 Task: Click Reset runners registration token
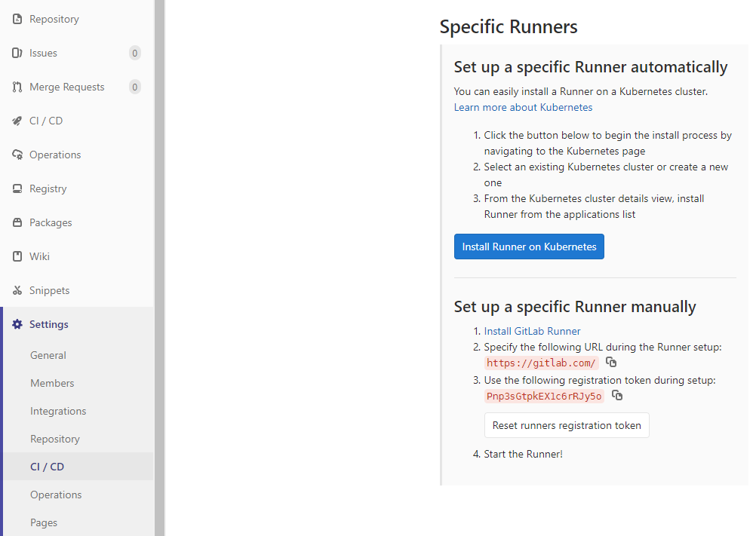567,425
